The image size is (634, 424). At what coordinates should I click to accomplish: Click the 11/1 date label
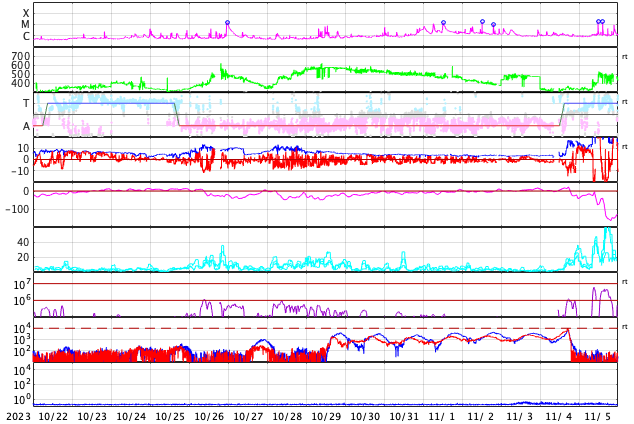442,417
